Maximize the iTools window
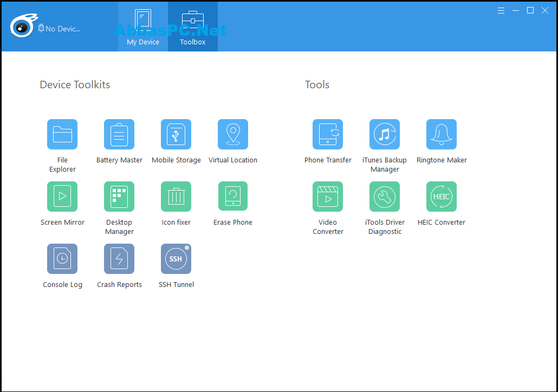The width and height of the screenshot is (558, 392). (530, 11)
